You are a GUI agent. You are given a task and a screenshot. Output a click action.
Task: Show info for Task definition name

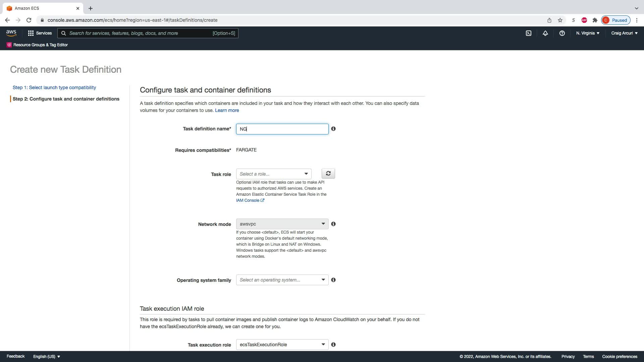point(333,129)
